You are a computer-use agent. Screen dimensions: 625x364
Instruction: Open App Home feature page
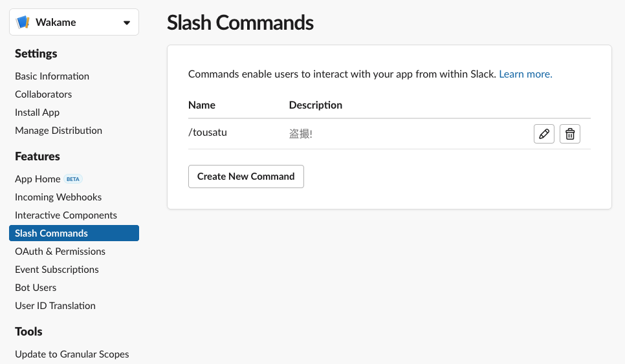pos(38,179)
